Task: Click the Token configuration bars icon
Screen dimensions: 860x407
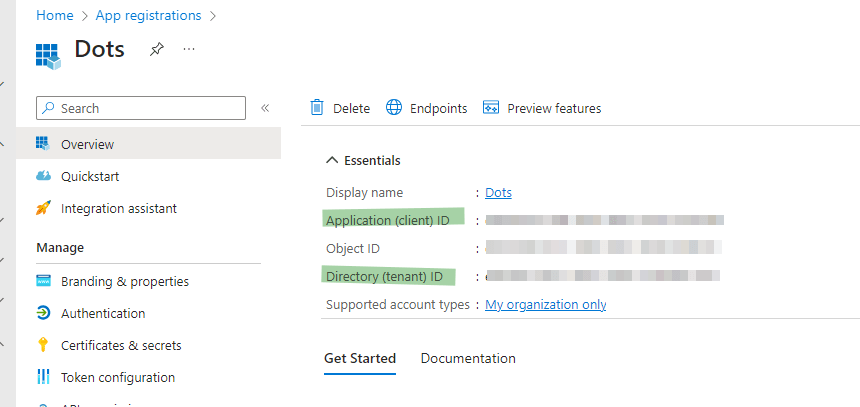Action: (x=43, y=377)
